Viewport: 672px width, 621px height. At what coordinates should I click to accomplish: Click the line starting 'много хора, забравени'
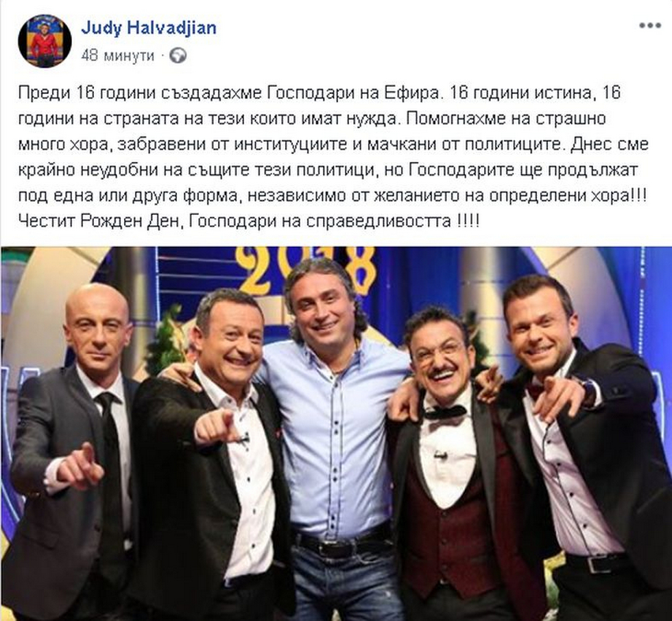click(x=333, y=145)
